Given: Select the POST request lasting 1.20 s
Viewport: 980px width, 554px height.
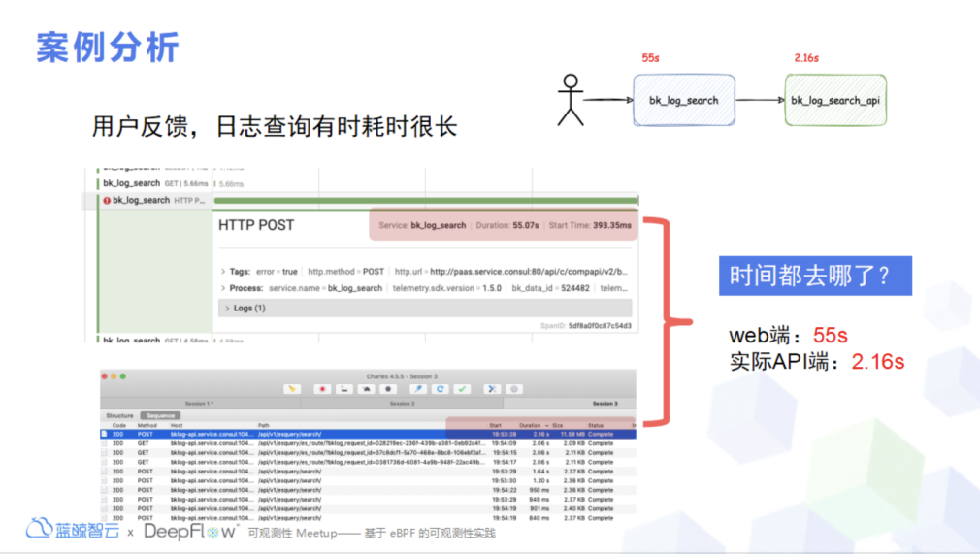Looking at the screenshot, I should point(368,481).
